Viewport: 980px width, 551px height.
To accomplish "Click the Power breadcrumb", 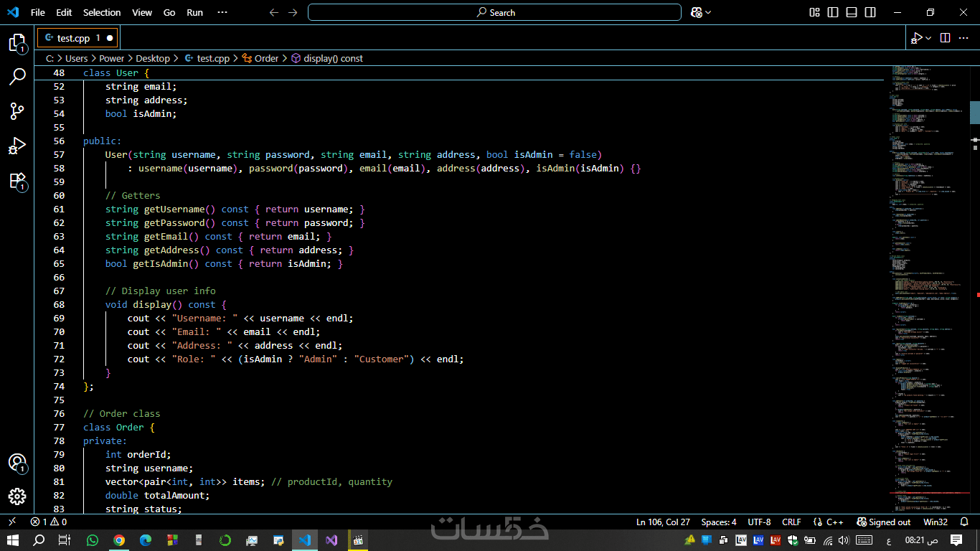I will [x=111, y=58].
